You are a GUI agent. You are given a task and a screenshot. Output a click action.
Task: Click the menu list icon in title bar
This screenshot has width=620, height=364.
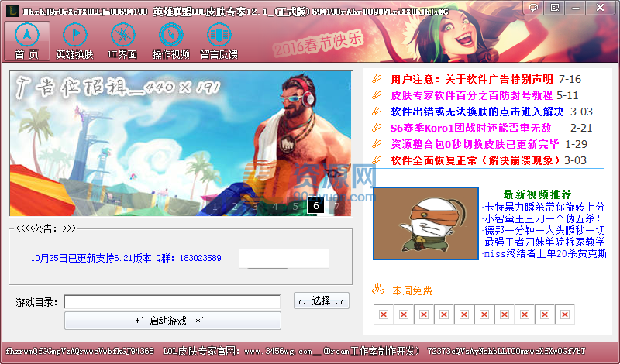(555, 8)
